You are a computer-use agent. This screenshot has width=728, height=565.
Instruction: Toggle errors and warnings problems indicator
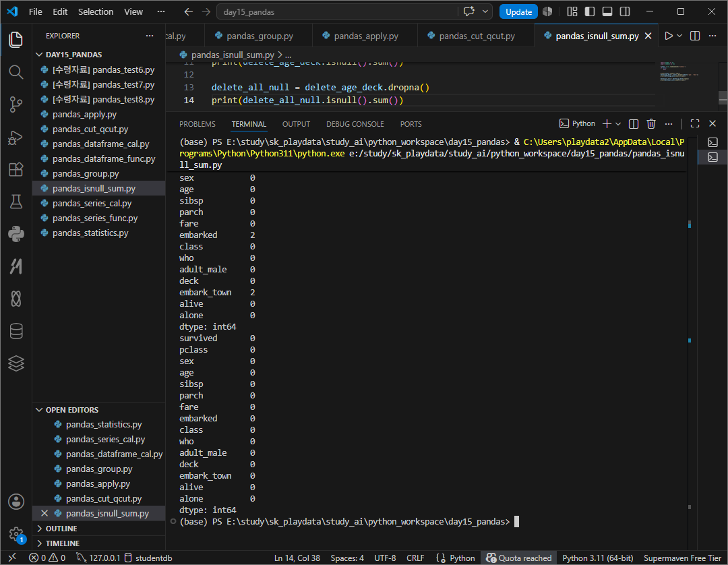coord(47,558)
